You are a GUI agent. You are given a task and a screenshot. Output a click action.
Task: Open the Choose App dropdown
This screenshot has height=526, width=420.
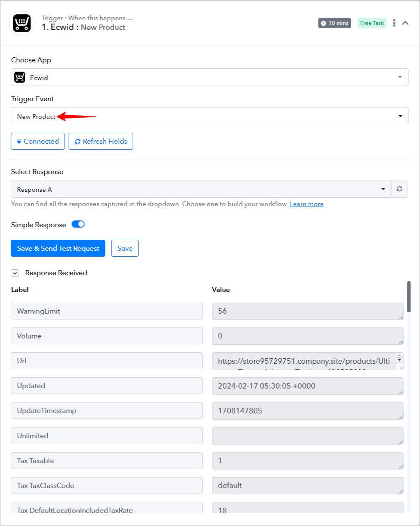(210, 77)
